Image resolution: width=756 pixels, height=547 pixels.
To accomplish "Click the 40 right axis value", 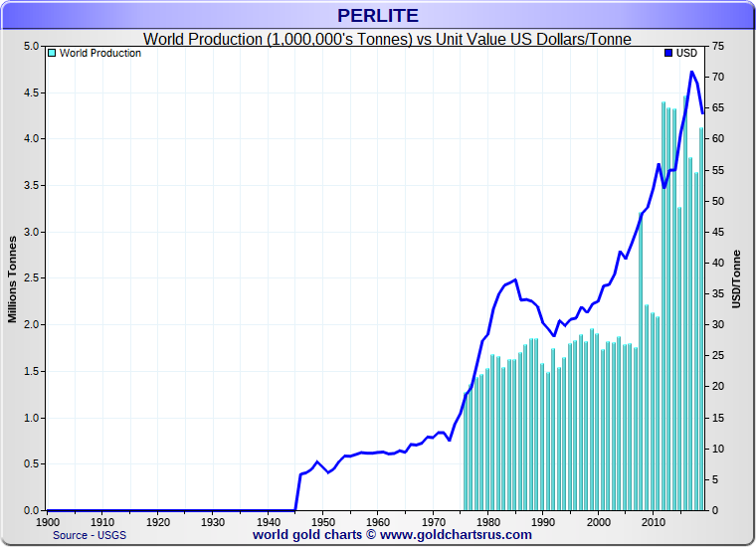I will coord(718,263).
